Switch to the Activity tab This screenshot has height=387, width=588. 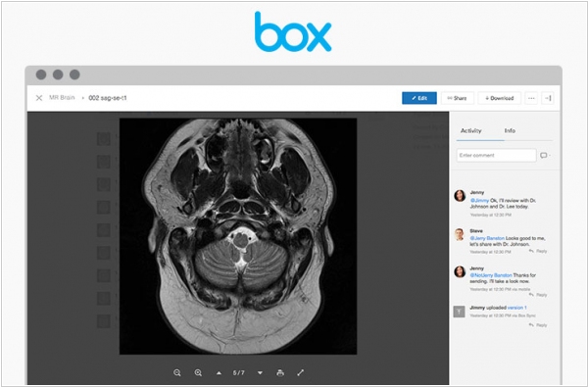coord(471,130)
